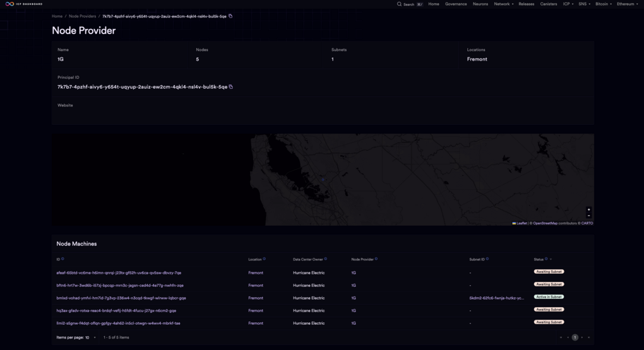Image resolution: width=644 pixels, height=350 pixels.
Task: Open Items per page dropdown
Action: tap(90, 337)
